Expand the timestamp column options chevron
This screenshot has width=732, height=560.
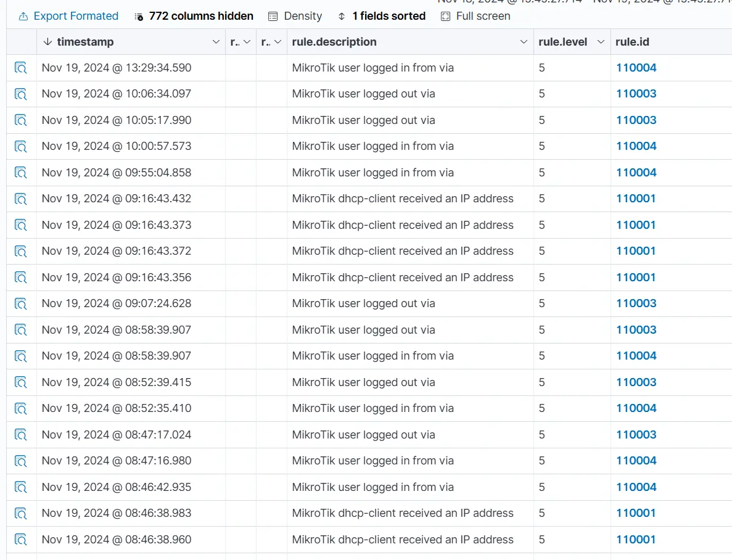pyautogui.click(x=216, y=42)
